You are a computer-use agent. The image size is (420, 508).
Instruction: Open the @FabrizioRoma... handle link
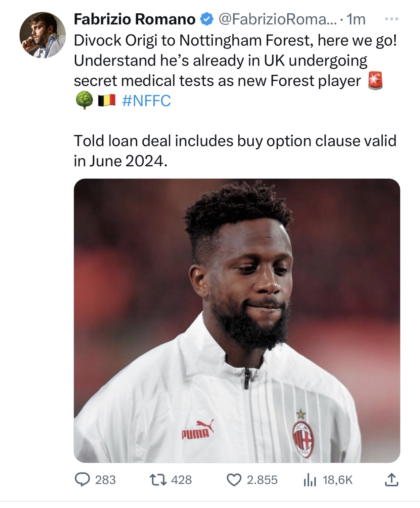tap(276, 20)
